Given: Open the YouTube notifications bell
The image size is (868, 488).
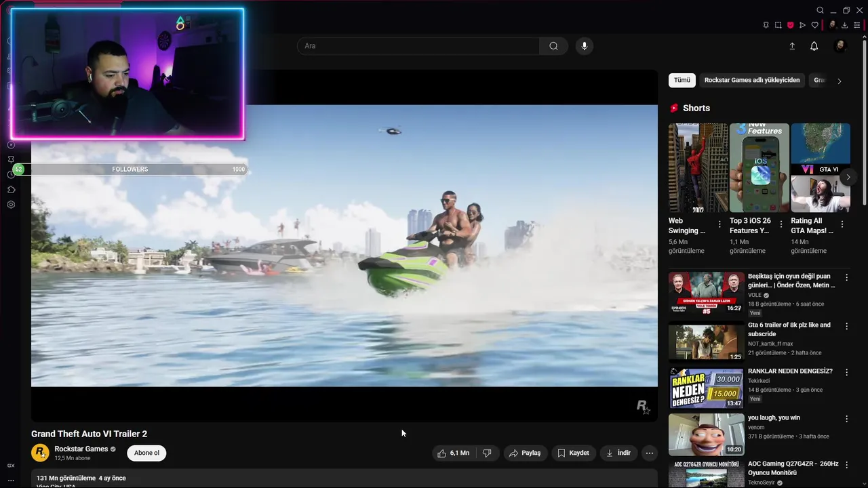Looking at the screenshot, I should pos(814,46).
